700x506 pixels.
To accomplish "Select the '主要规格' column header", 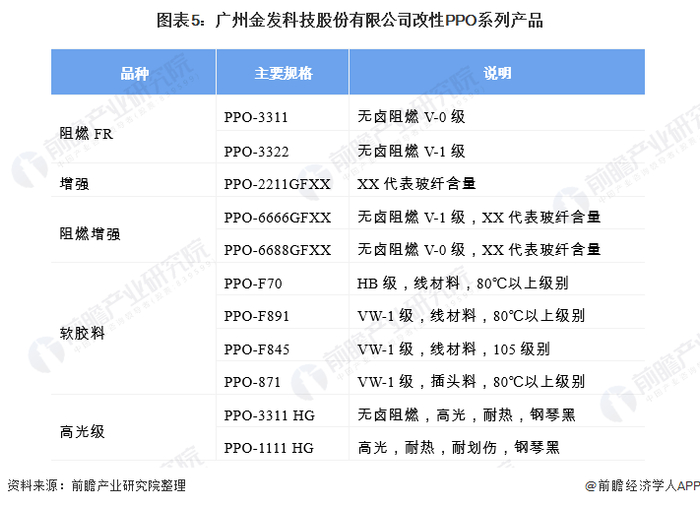I will click(x=283, y=73).
